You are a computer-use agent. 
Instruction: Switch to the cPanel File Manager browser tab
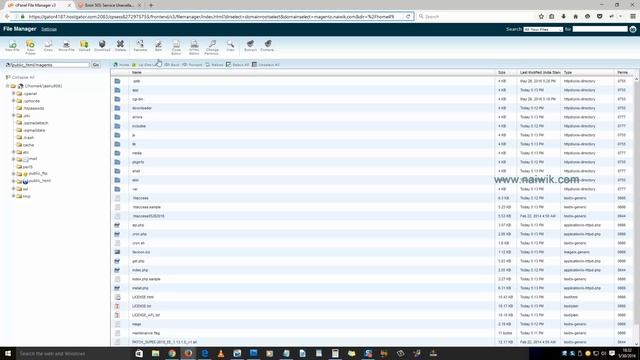pyautogui.click(x=38, y=5)
